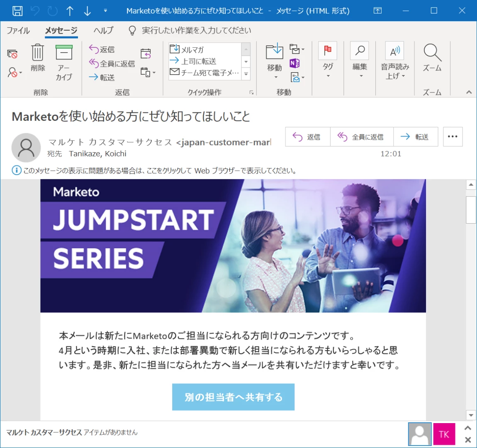The width and height of the screenshot is (477, 448).
Task: Click the Redo icon in title bar
Action: (x=52, y=11)
